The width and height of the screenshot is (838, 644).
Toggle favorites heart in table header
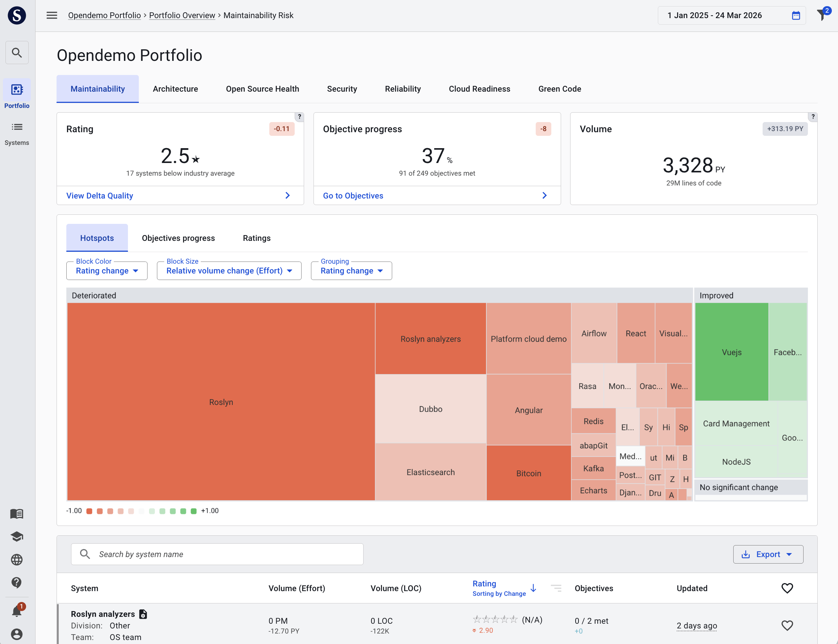787,588
